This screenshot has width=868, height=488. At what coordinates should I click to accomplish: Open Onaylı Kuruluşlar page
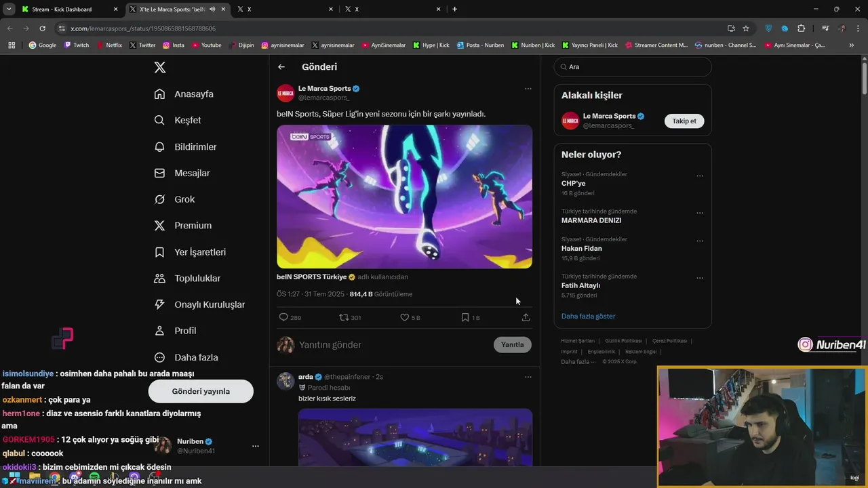click(199, 304)
